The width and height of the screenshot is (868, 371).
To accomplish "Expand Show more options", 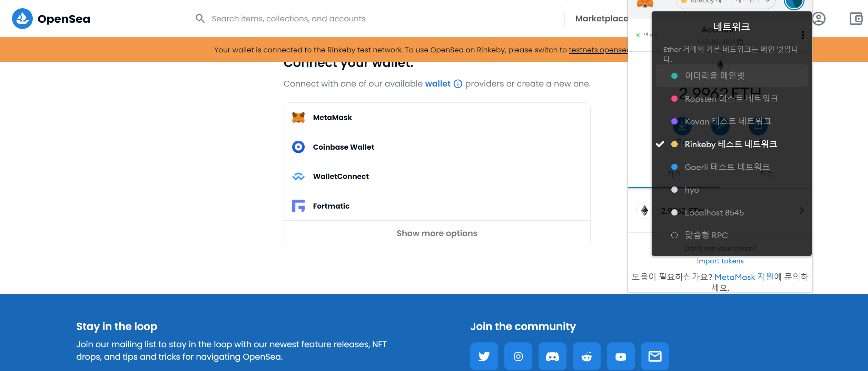I will pyautogui.click(x=437, y=233).
